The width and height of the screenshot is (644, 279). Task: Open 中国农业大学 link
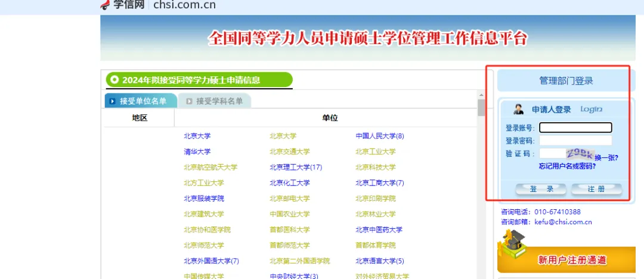click(x=290, y=214)
